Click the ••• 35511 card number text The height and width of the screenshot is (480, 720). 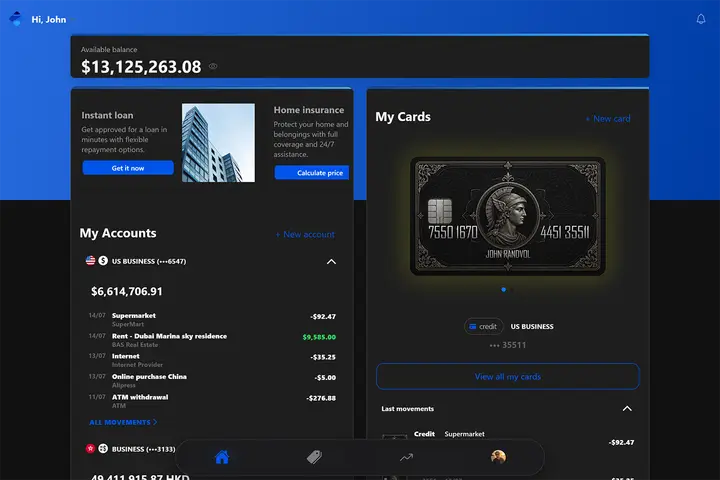pos(508,345)
